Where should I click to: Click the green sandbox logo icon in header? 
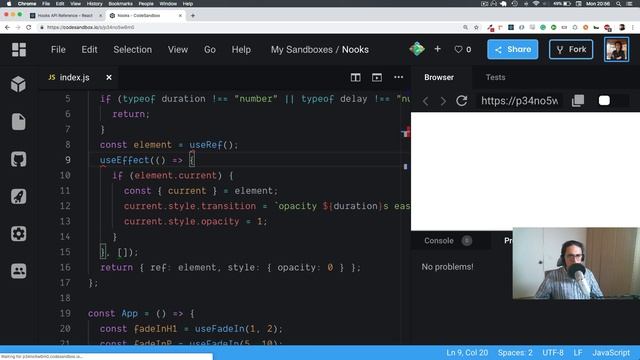(x=417, y=49)
